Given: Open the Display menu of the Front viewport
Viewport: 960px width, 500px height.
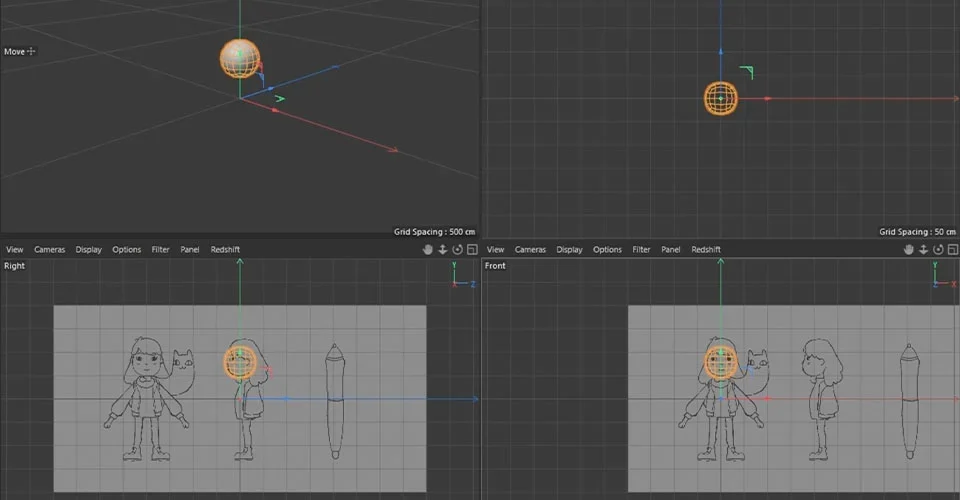Looking at the screenshot, I should 569,250.
